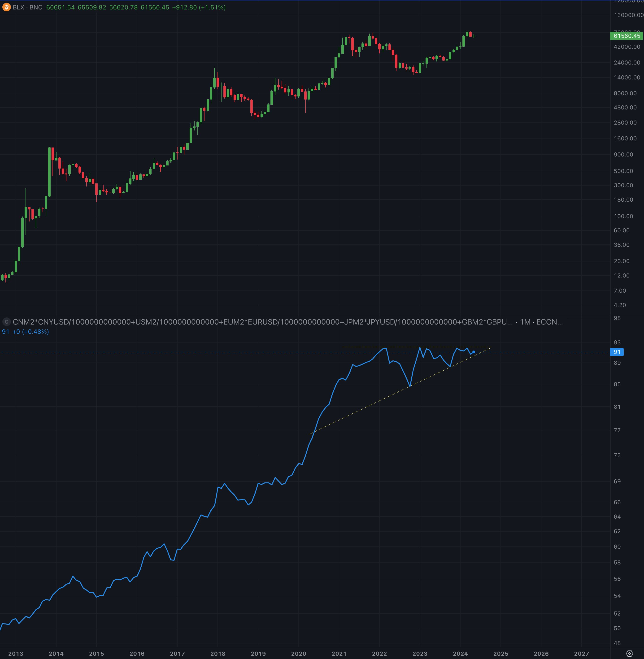The height and width of the screenshot is (659, 644).
Task: Select the BLX symbol name in legend
Action: pyautogui.click(x=18, y=7)
